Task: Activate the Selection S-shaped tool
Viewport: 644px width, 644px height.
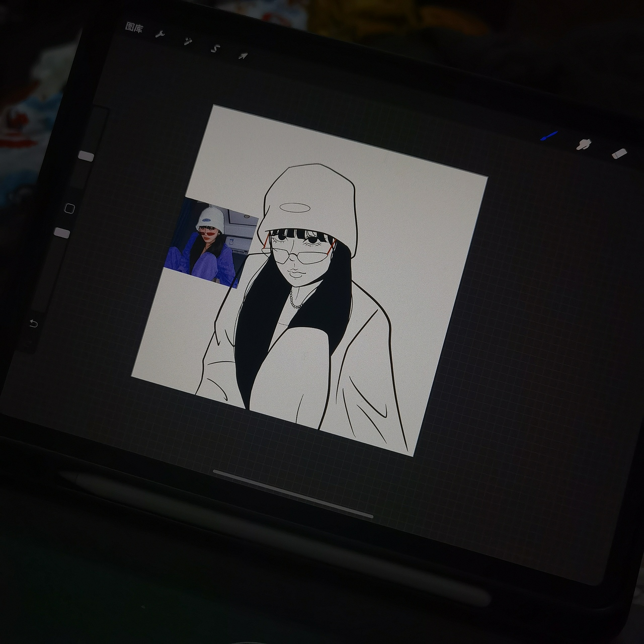Action: pos(215,49)
